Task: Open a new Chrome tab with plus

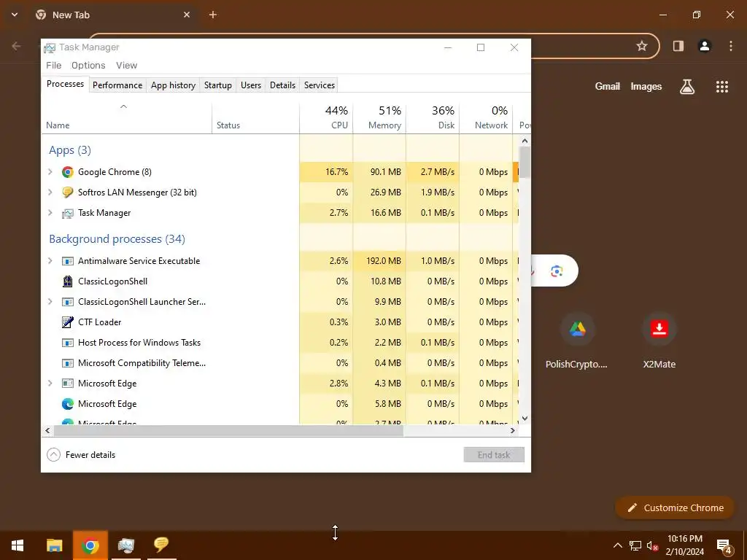Action: (x=213, y=15)
